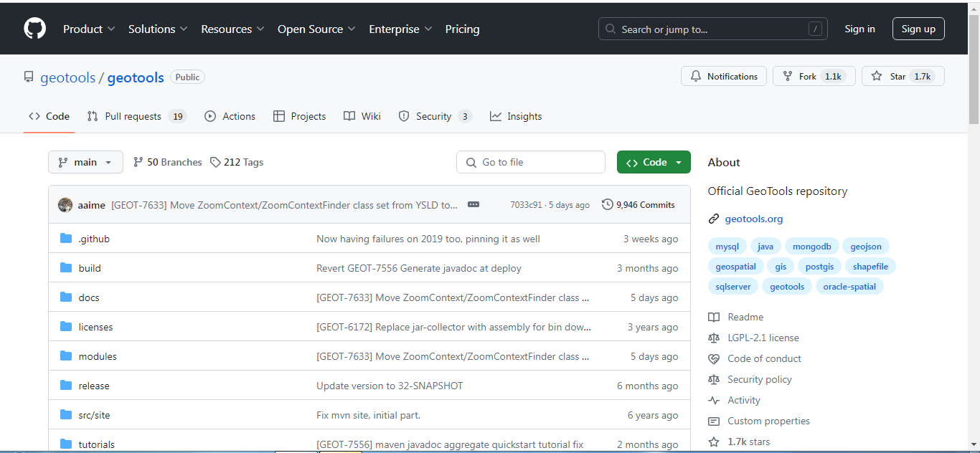Star the geotools repository
The width and height of the screenshot is (980, 453).
[x=903, y=77]
